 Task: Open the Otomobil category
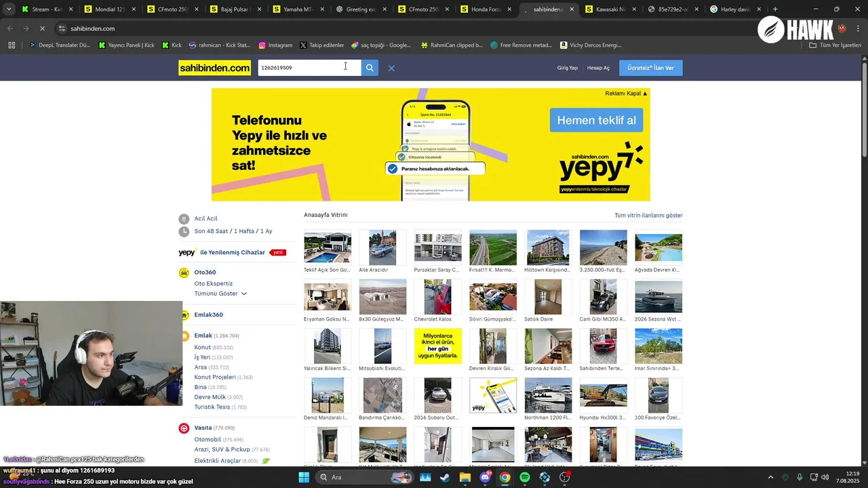click(208, 439)
